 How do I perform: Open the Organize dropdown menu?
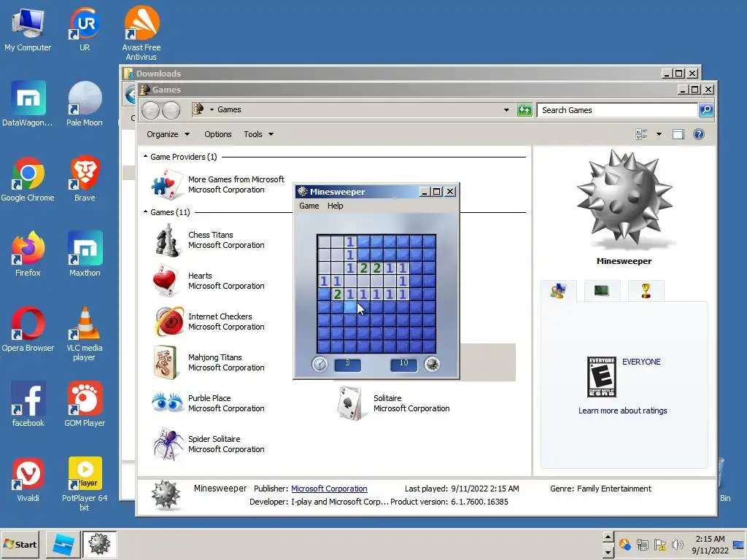pos(168,134)
